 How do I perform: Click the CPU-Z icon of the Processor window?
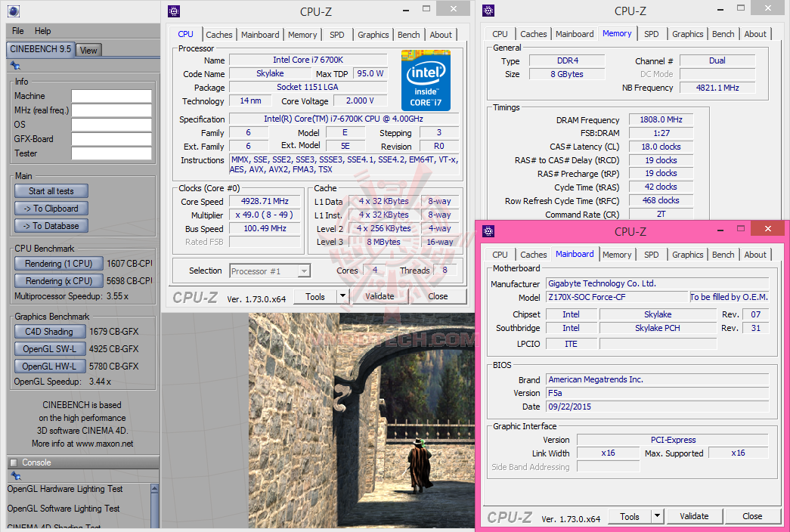(x=174, y=11)
